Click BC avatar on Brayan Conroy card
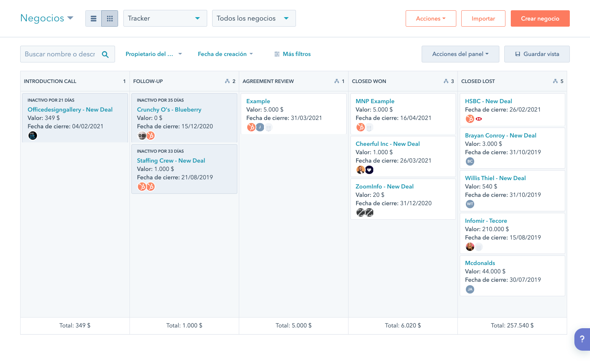The height and width of the screenshot is (364, 590). (470, 161)
